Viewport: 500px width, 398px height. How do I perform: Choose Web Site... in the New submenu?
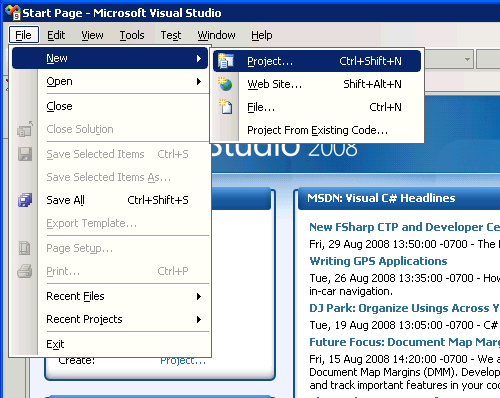317,84
